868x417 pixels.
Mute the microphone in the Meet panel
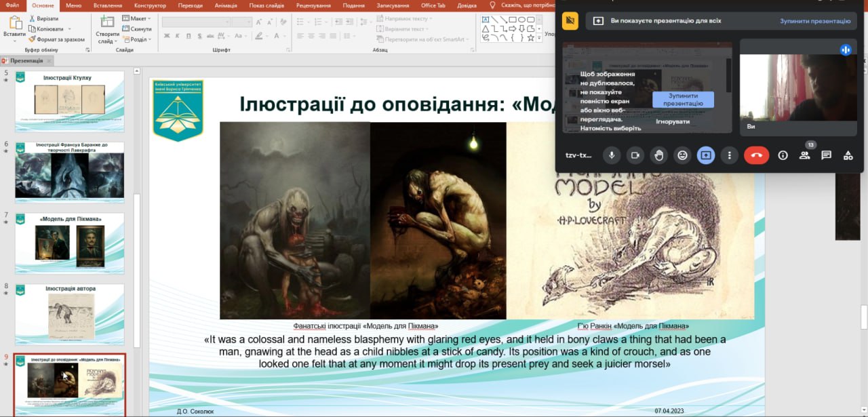(612, 155)
